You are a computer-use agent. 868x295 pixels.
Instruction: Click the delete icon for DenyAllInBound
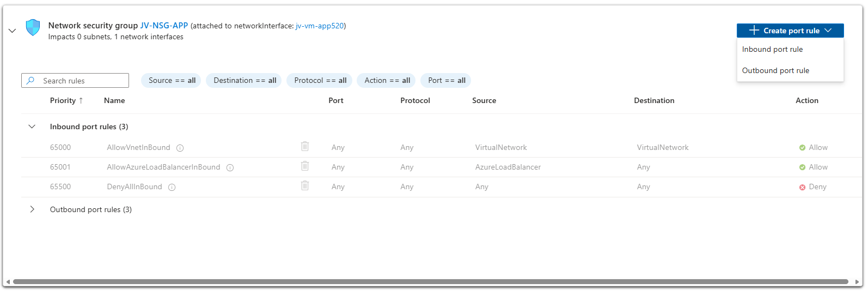pyautogui.click(x=305, y=185)
